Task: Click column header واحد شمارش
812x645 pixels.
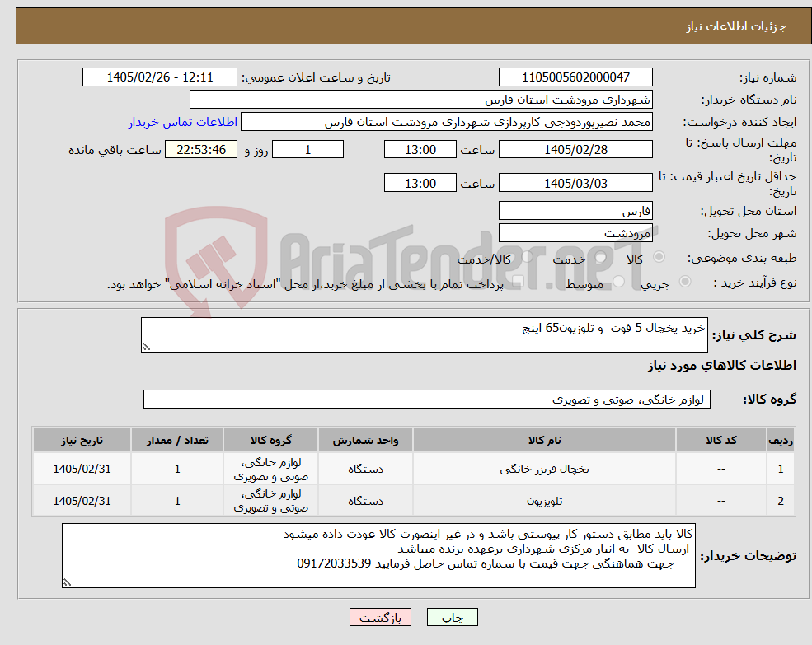Action: coord(365,440)
